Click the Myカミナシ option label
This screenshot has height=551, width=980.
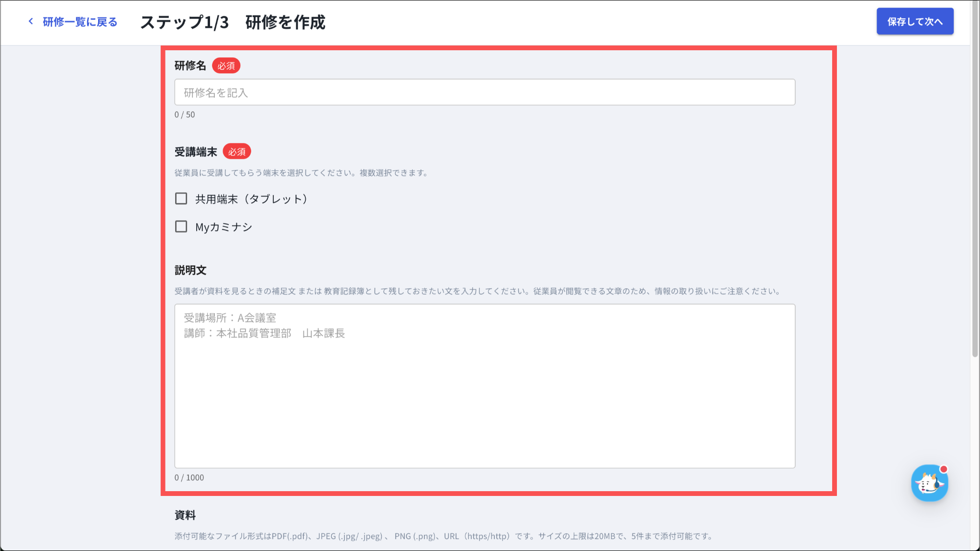coord(223,227)
